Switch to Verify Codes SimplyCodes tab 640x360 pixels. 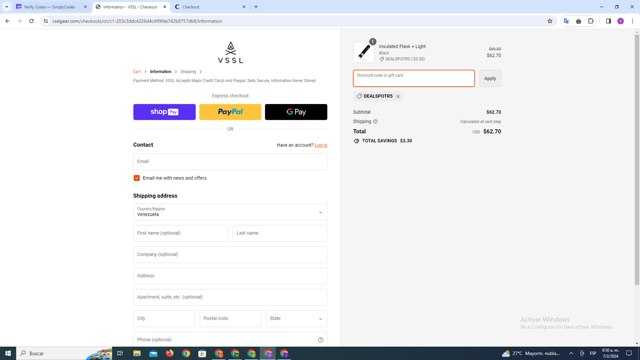coord(50,7)
